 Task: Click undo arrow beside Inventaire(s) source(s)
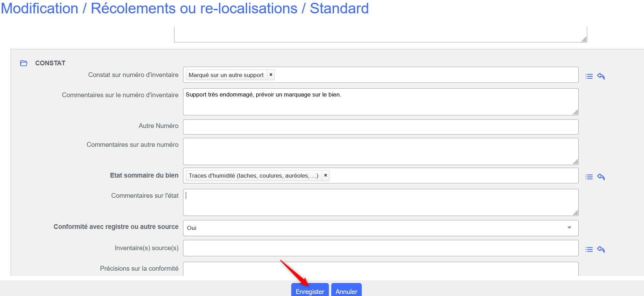click(601, 249)
